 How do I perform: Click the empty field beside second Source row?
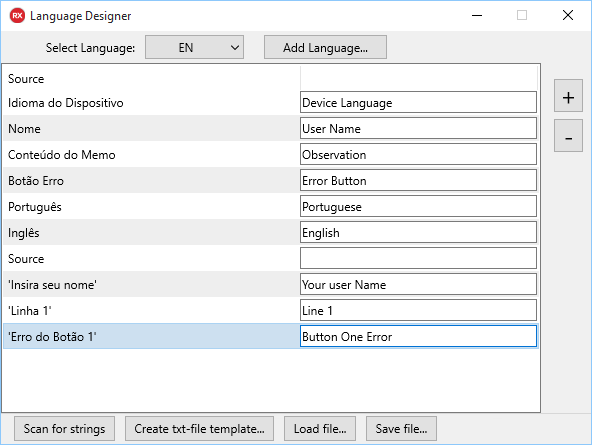click(x=418, y=259)
